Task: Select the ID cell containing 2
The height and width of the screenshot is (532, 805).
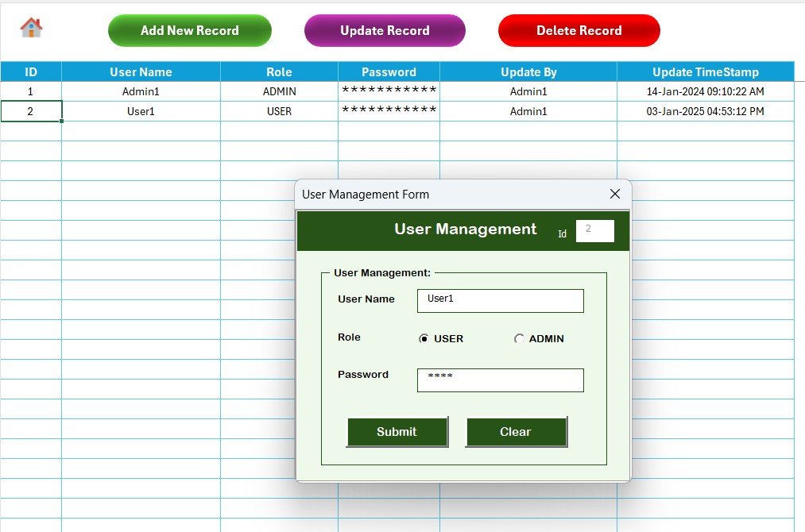Action: [x=31, y=111]
